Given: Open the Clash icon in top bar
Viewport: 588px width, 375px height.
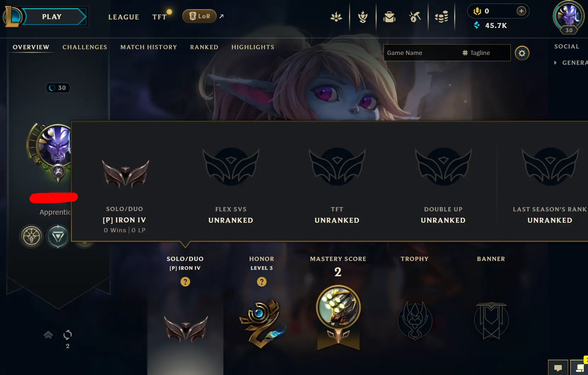Looking at the screenshot, I should [x=363, y=17].
